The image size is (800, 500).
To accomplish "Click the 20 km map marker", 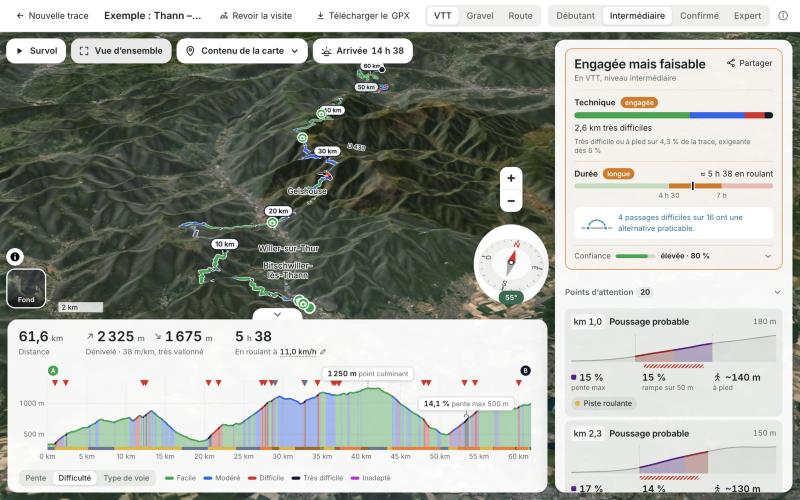I will 278,211.
